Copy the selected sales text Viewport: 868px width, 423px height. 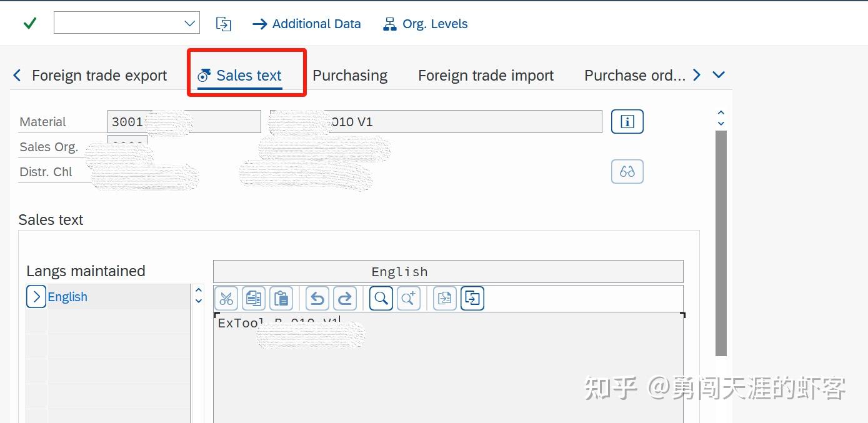[x=254, y=298]
